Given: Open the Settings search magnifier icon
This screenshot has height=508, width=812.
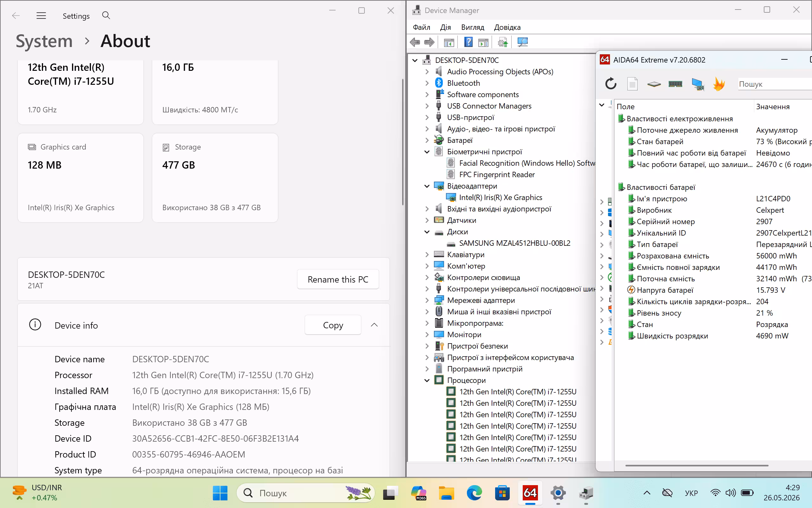Looking at the screenshot, I should point(106,16).
